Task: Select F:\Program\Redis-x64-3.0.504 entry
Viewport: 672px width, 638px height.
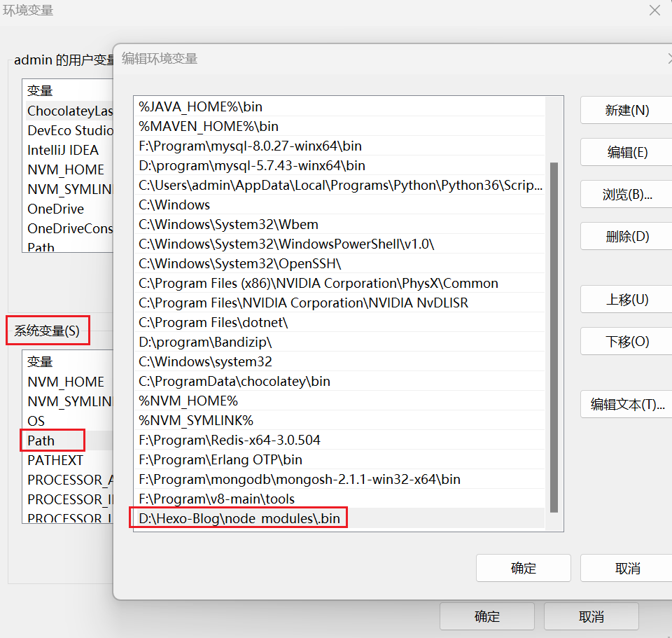Action: pyautogui.click(x=230, y=441)
